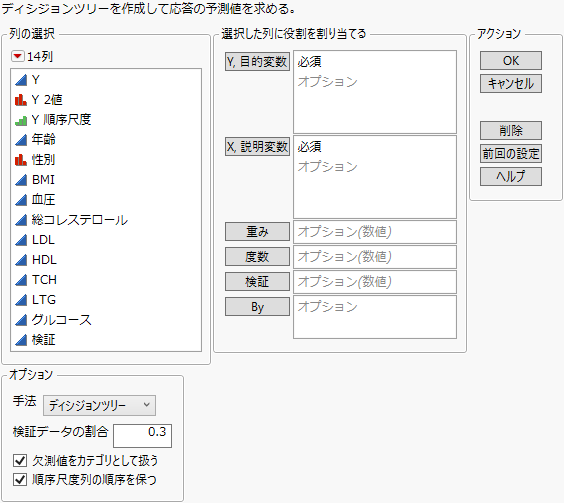The image size is (564, 503).
Task: Click the 検証 option field
Action: click(x=375, y=282)
